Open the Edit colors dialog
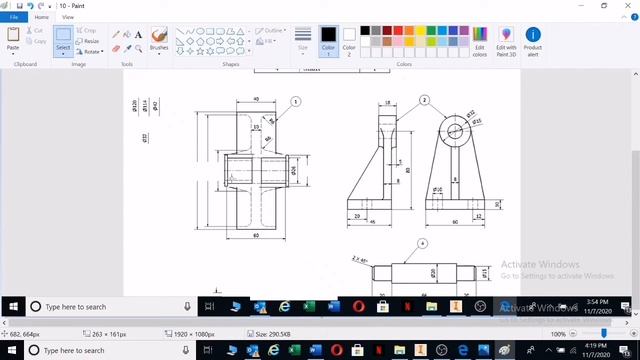640x360 pixels. (480, 41)
